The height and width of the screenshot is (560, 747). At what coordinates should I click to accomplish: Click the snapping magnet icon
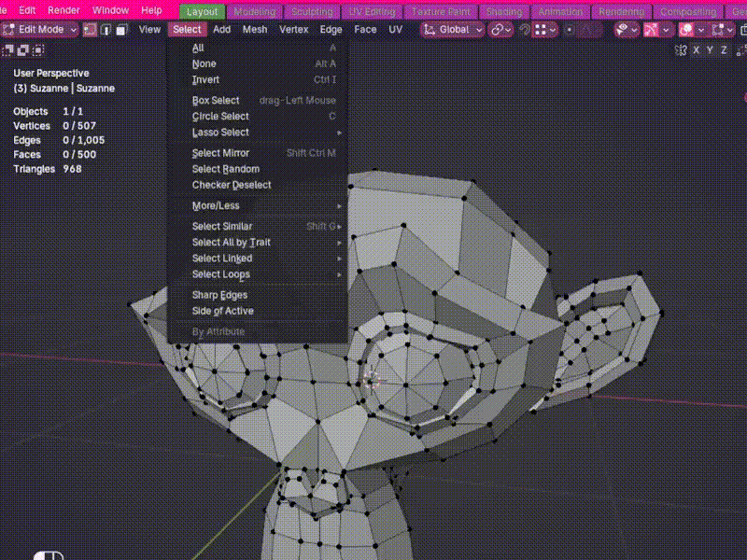click(x=525, y=30)
